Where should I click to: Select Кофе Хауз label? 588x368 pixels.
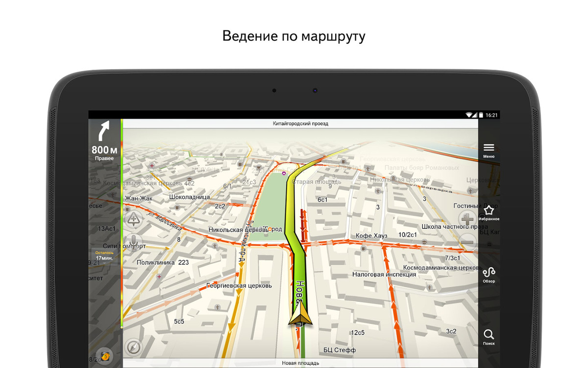(x=371, y=236)
